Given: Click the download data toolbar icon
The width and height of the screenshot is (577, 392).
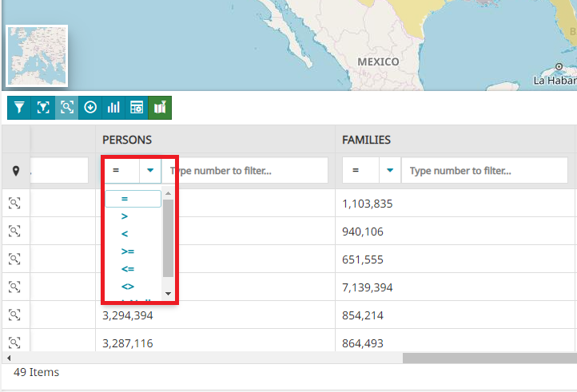Looking at the screenshot, I should (90, 107).
